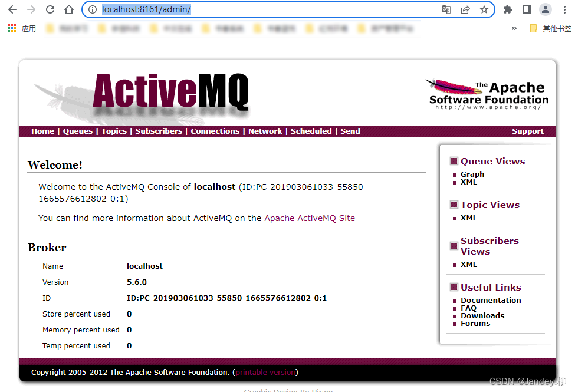Click the Broker section heading
The height and width of the screenshot is (392, 575).
pyautogui.click(x=47, y=248)
